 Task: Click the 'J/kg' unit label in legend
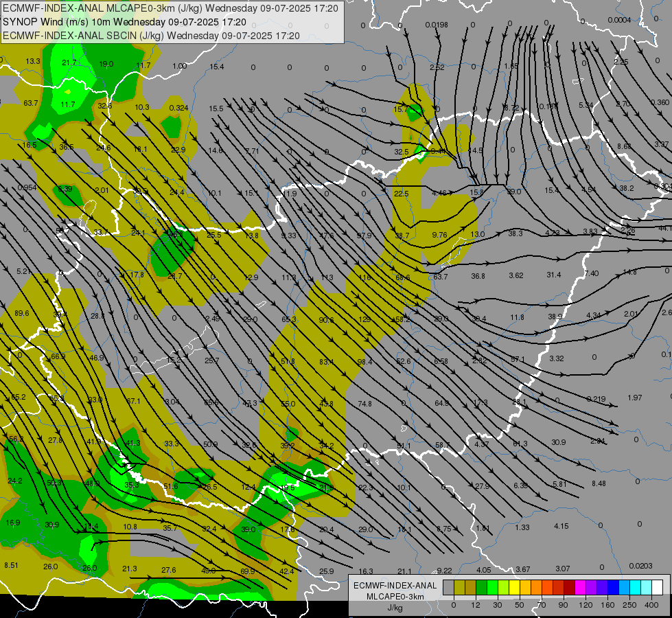point(395,608)
